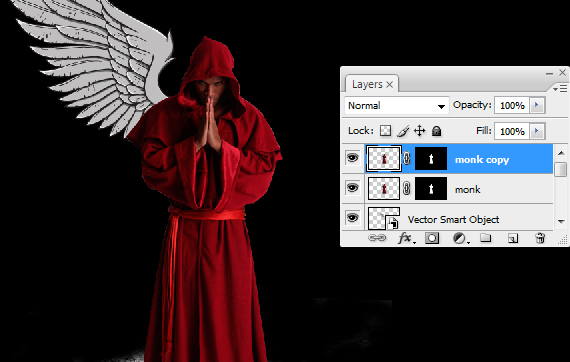Add a layer mask using the mask icon
570x362 pixels.
pos(432,238)
